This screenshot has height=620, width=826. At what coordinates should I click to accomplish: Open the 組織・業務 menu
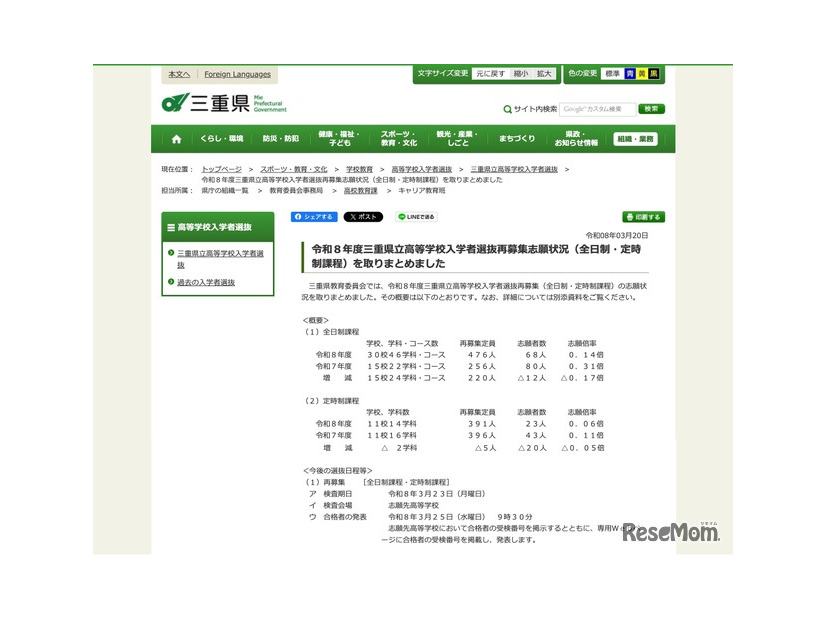(x=638, y=138)
